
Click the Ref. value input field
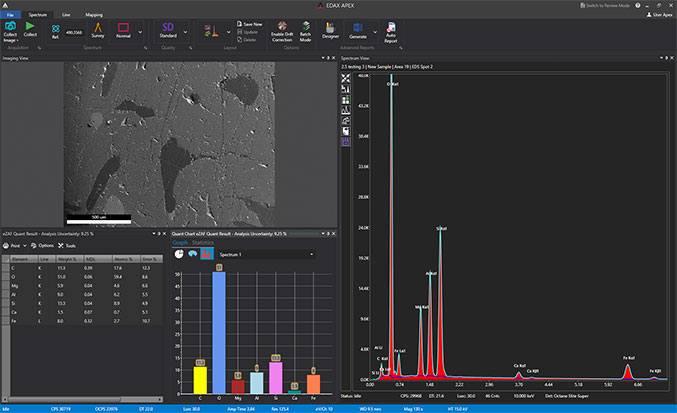[74, 32]
